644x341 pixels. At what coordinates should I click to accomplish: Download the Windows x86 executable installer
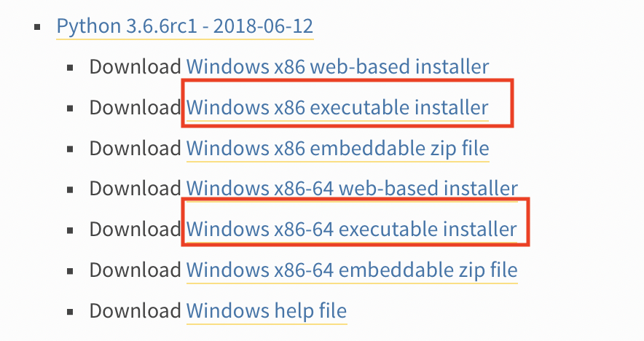pos(337,107)
